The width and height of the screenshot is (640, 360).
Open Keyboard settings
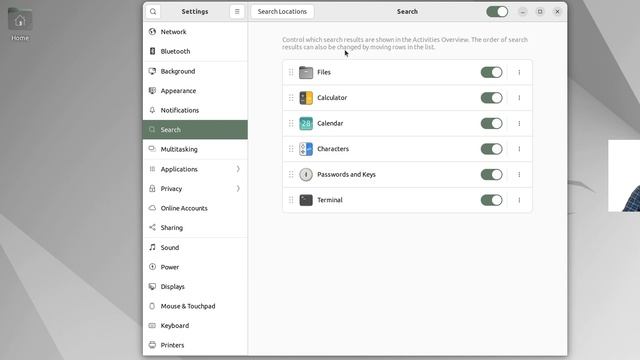(195, 326)
